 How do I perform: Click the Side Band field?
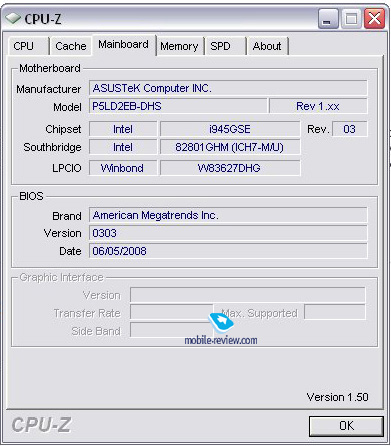[x=171, y=330]
